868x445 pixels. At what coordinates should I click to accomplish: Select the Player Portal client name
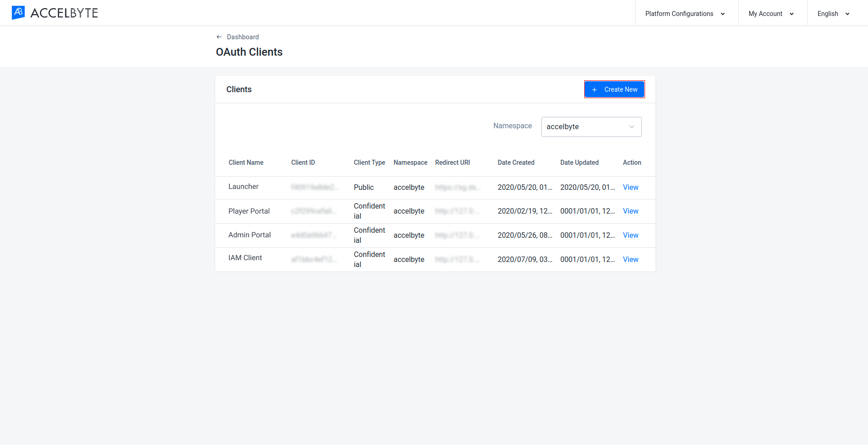coord(249,211)
